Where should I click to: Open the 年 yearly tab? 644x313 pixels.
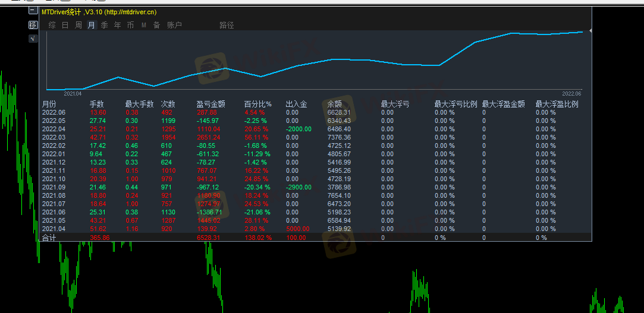click(117, 25)
